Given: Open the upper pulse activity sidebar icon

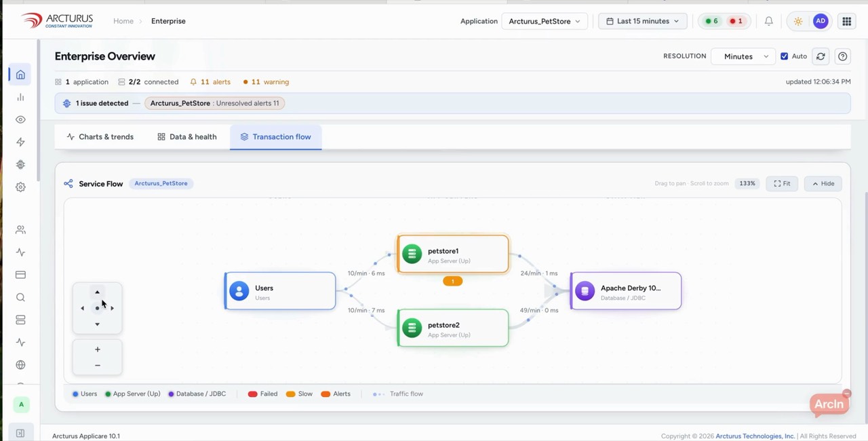Looking at the screenshot, I should click(20, 252).
